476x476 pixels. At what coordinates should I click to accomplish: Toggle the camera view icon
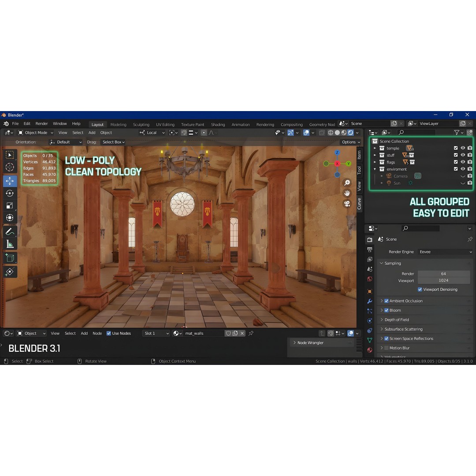pyautogui.click(x=347, y=204)
